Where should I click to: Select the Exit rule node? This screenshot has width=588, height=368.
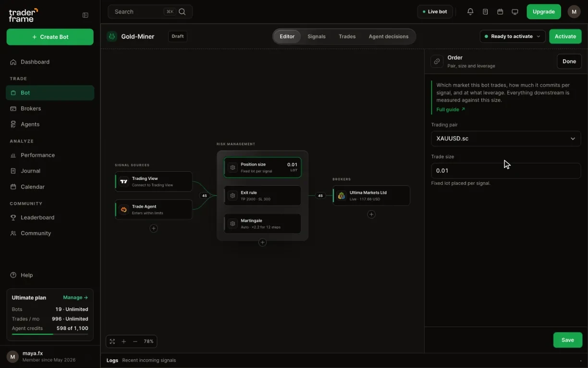(263, 196)
